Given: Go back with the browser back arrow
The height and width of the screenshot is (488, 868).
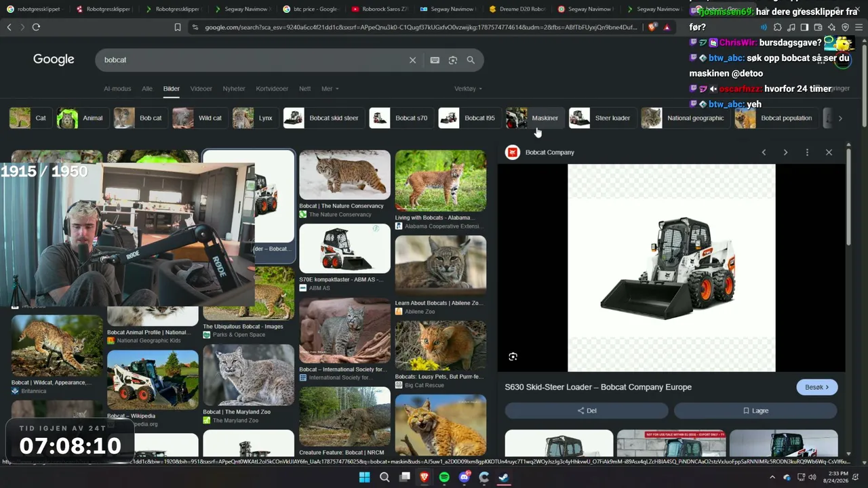Looking at the screenshot, I should click(x=9, y=27).
